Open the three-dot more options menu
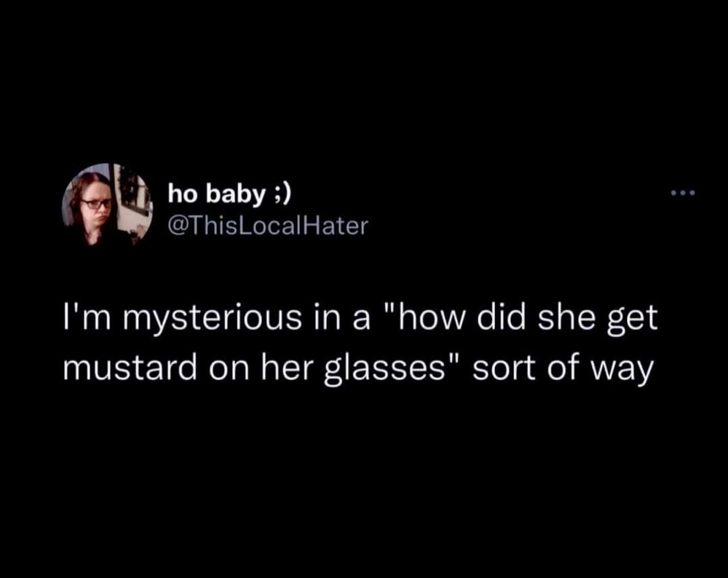 click(684, 194)
